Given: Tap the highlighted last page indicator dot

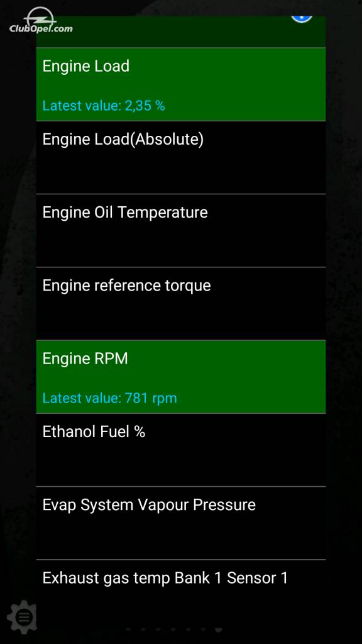Looking at the screenshot, I should 218,629.
